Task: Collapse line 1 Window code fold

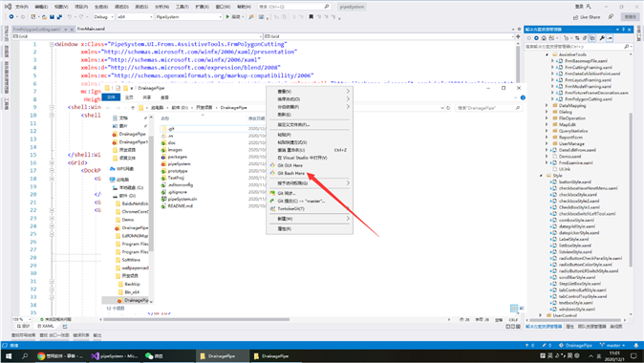Action: (x=52, y=44)
